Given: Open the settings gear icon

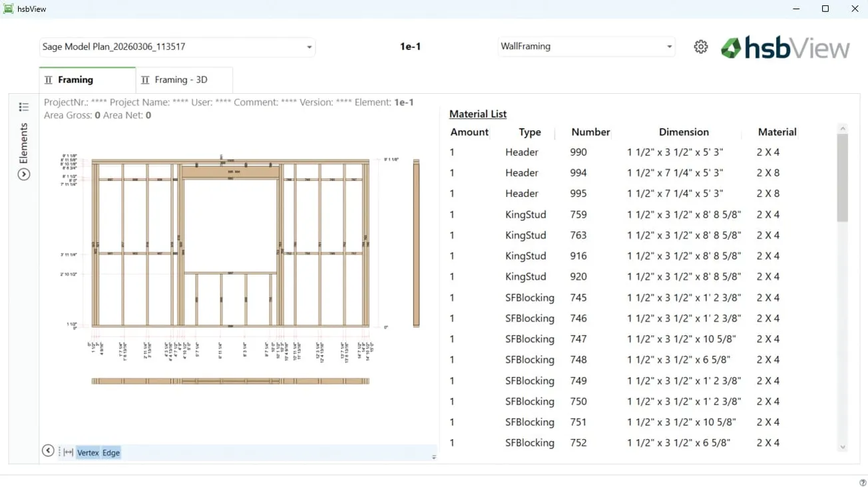Looking at the screenshot, I should coord(701,47).
